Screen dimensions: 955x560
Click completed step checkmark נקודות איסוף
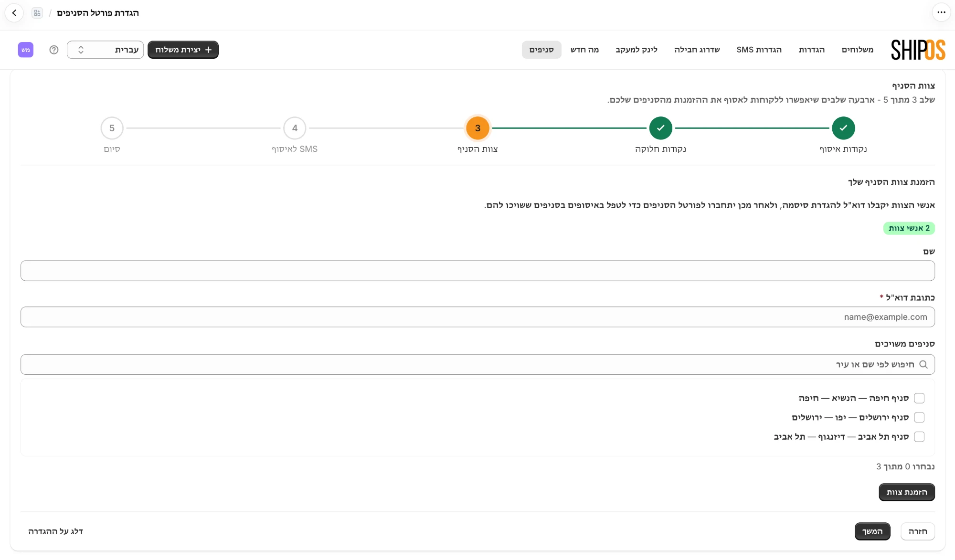click(x=843, y=128)
